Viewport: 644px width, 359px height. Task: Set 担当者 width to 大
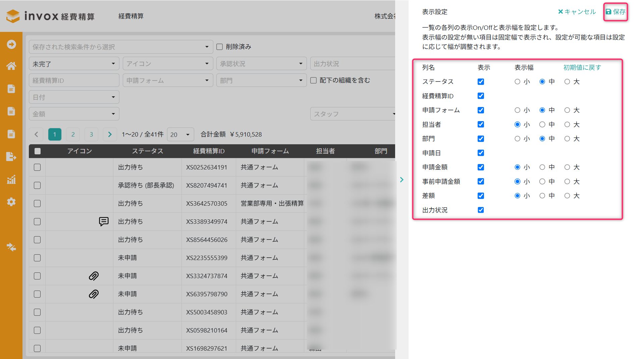567,124
